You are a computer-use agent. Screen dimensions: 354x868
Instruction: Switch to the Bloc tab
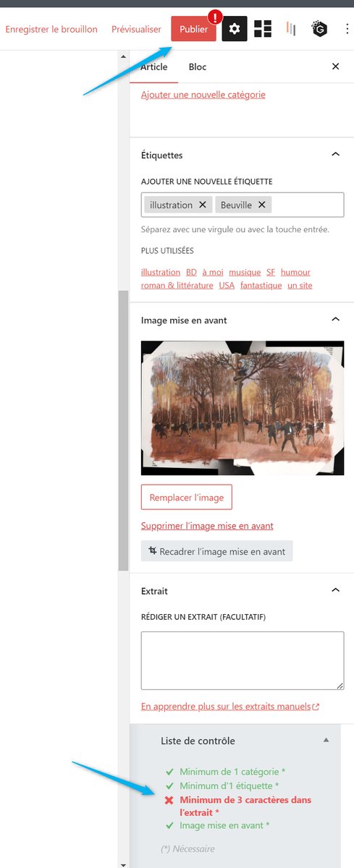coord(198,67)
